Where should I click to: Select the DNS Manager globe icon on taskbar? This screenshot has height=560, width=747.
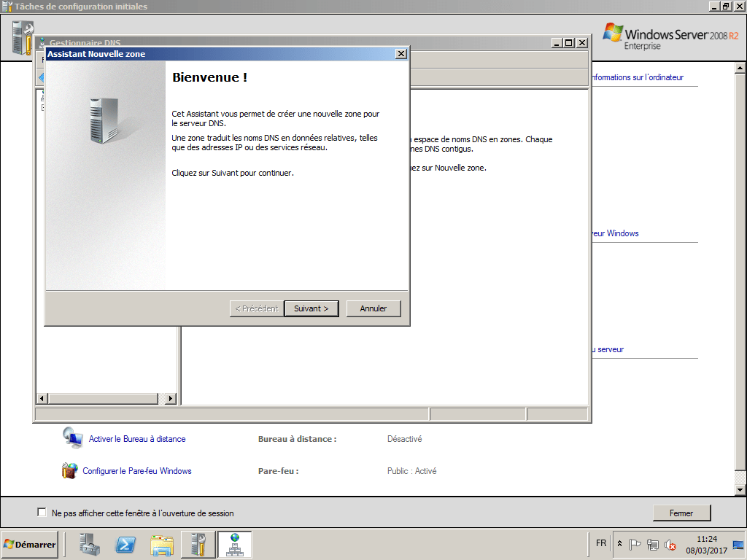click(234, 544)
